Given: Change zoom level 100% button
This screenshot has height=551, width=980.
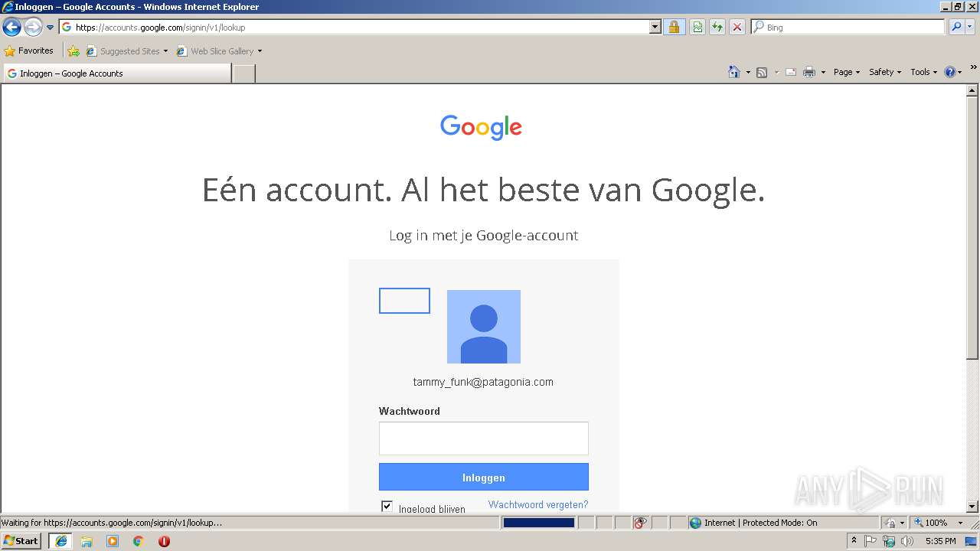Looking at the screenshot, I should tap(939, 523).
